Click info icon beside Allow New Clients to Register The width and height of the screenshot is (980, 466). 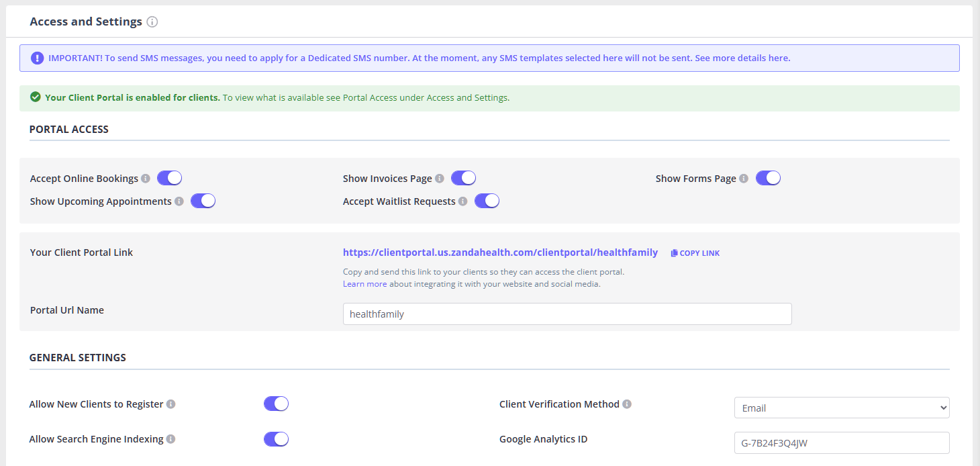point(171,404)
